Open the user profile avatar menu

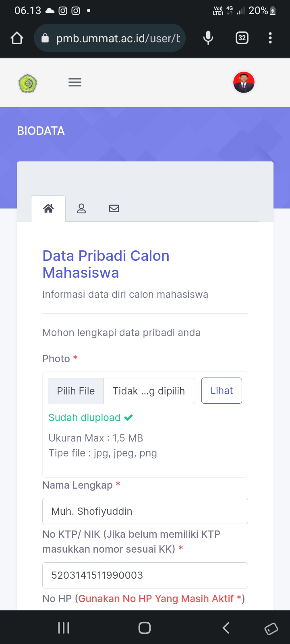[244, 83]
